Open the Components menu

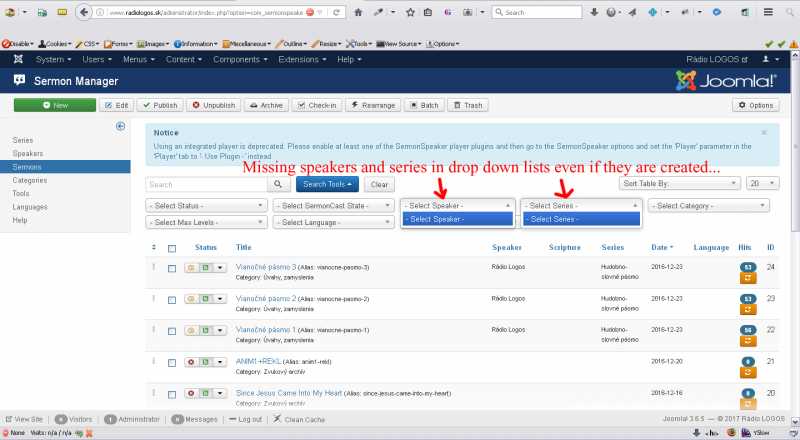[x=240, y=59]
